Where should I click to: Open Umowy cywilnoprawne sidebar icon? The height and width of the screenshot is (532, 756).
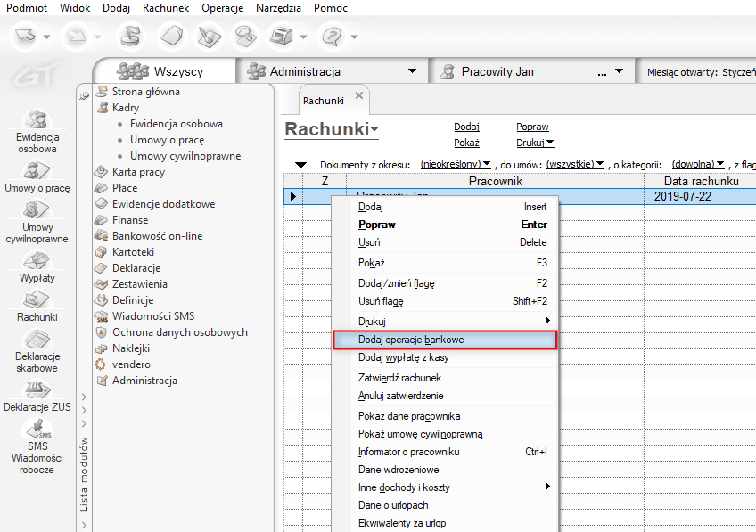click(37, 210)
